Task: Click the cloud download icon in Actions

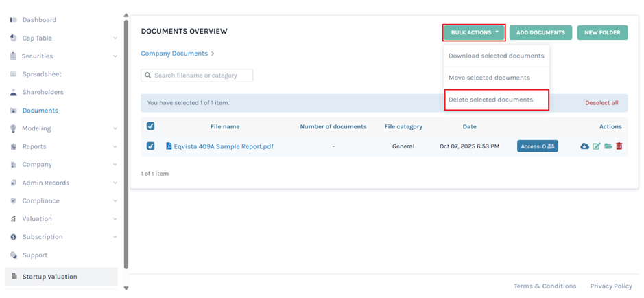Action: point(584,146)
